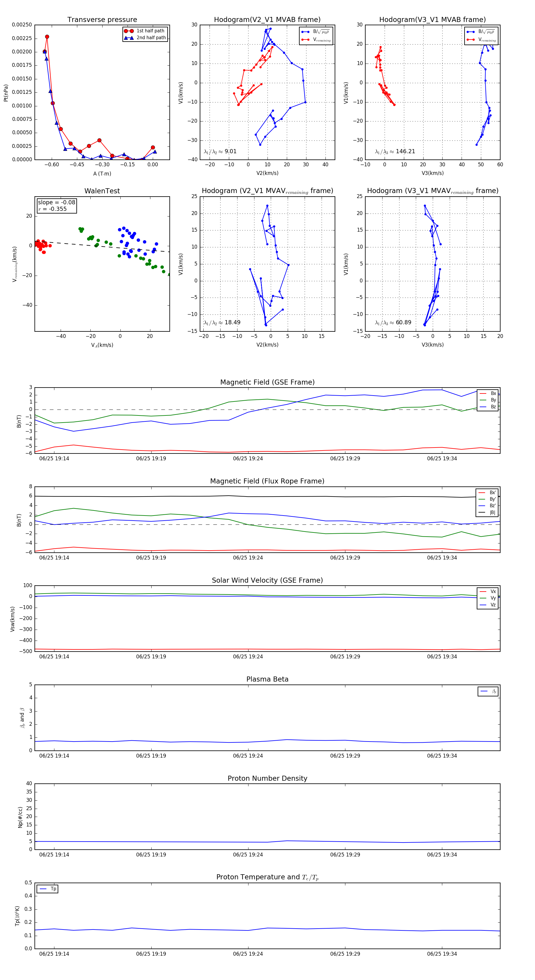
Task: Click '06/25 19:34' tick under proton temperature plot
Action: 442,954
